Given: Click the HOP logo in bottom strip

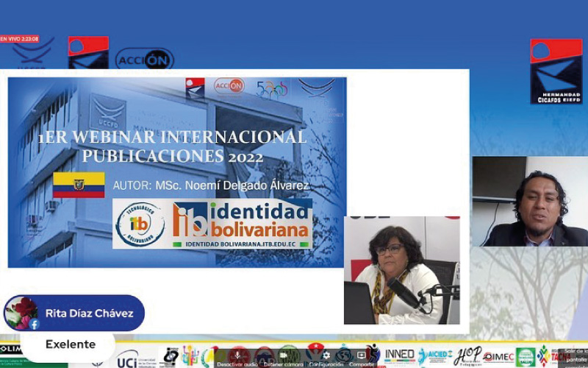Looking at the screenshot, I should pyautogui.click(x=467, y=355).
